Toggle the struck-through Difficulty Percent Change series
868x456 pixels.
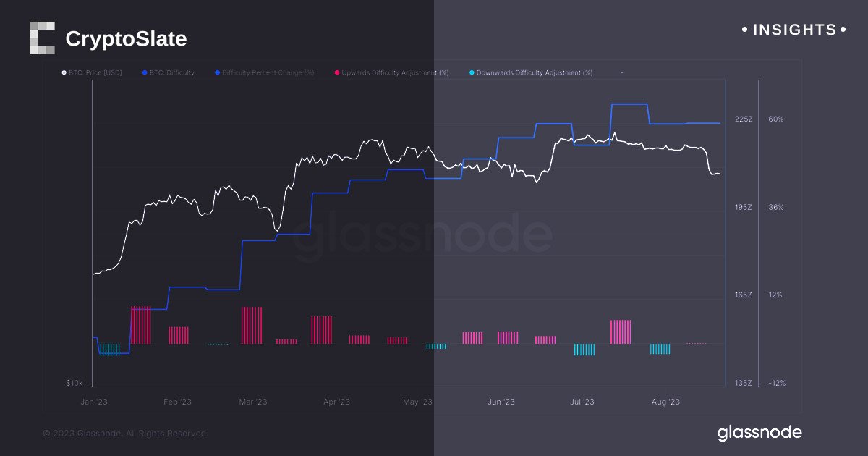(x=268, y=73)
